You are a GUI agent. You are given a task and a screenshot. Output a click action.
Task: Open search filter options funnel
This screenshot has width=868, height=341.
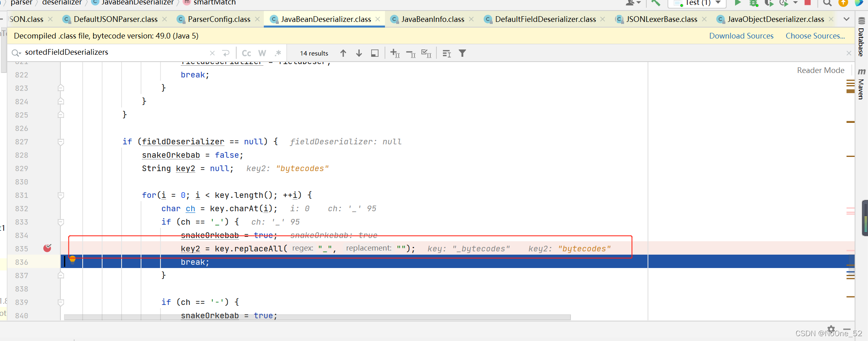[462, 53]
